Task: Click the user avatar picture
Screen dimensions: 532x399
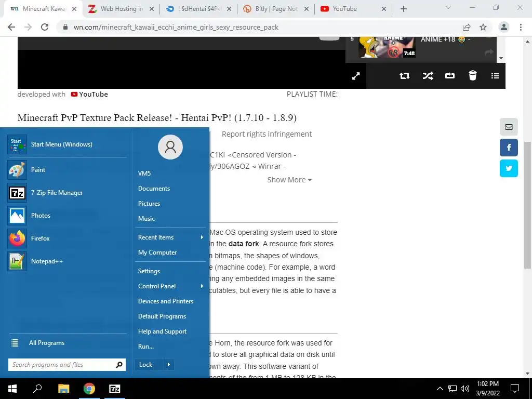Action: [170, 147]
